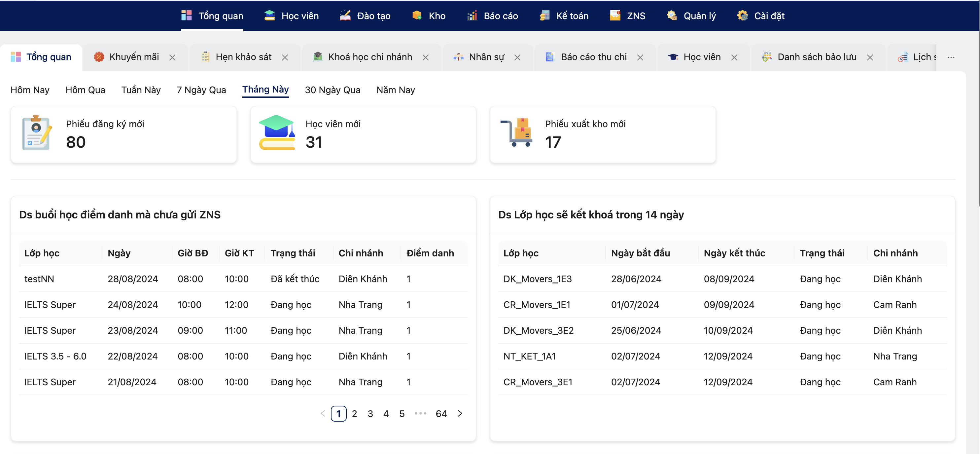Image resolution: width=980 pixels, height=454 pixels.
Task: Click the Lịch tab icon
Action: tap(903, 57)
